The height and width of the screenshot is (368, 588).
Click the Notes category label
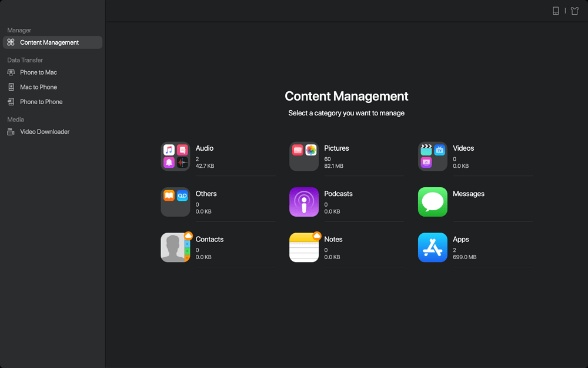point(333,239)
